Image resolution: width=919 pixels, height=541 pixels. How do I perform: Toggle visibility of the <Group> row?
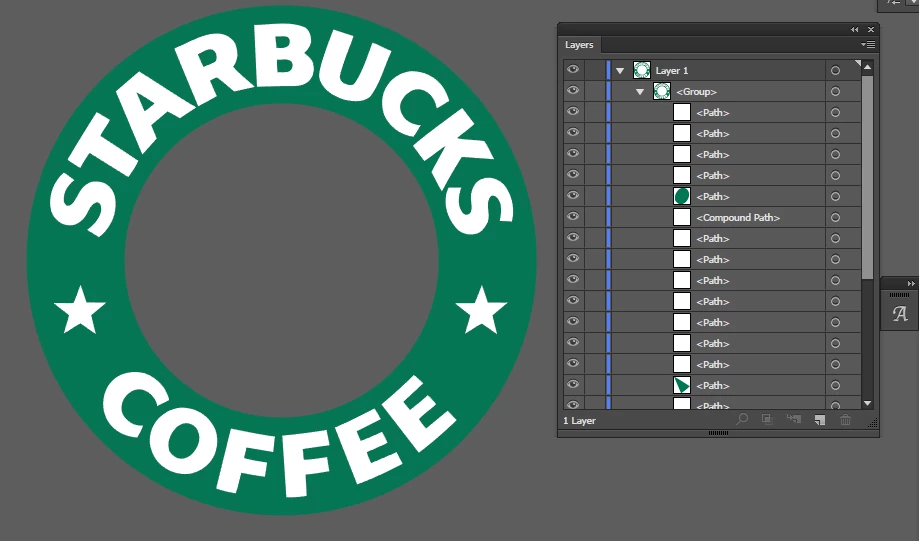tap(573, 91)
